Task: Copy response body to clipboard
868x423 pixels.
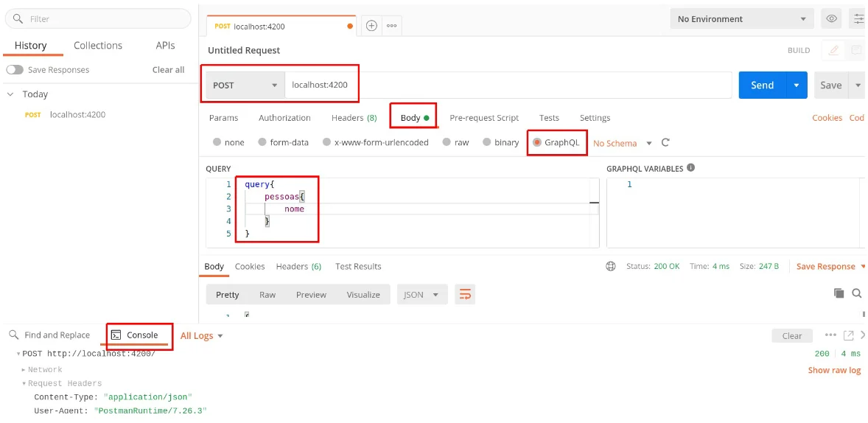Action: pyautogui.click(x=839, y=293)
